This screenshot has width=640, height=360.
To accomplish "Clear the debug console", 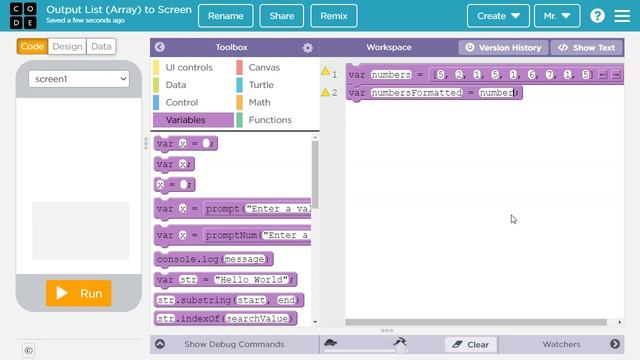I will (x=471, y=345).
